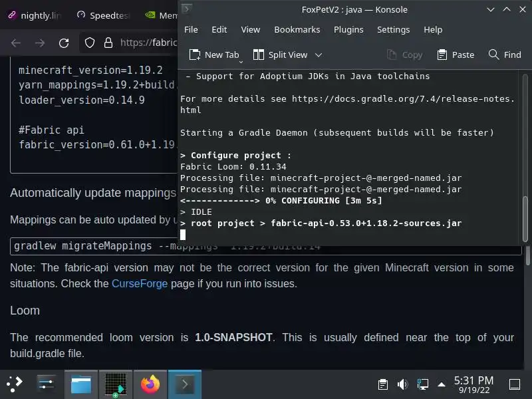
Task: Click the bold '1.0-SNAPSHOT' text
Action: click(233, 338)
